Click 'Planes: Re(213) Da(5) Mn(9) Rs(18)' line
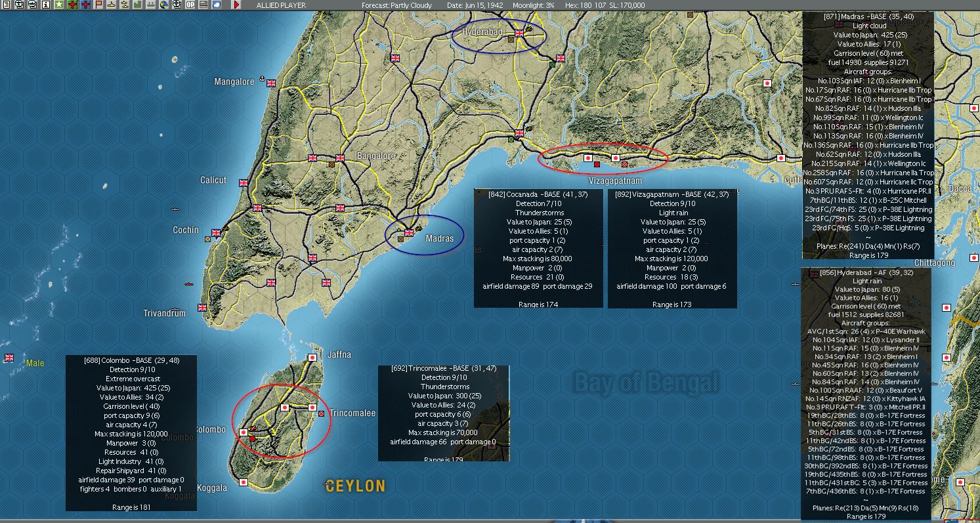Viewport: 980px width, 523px height. (866, 507)
